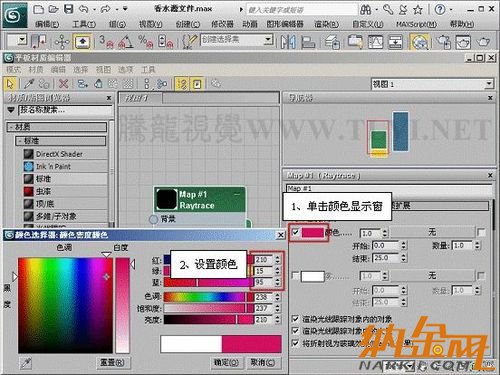Click the New file icon in title bar
The image size is (500, 375).
(39, 9)
